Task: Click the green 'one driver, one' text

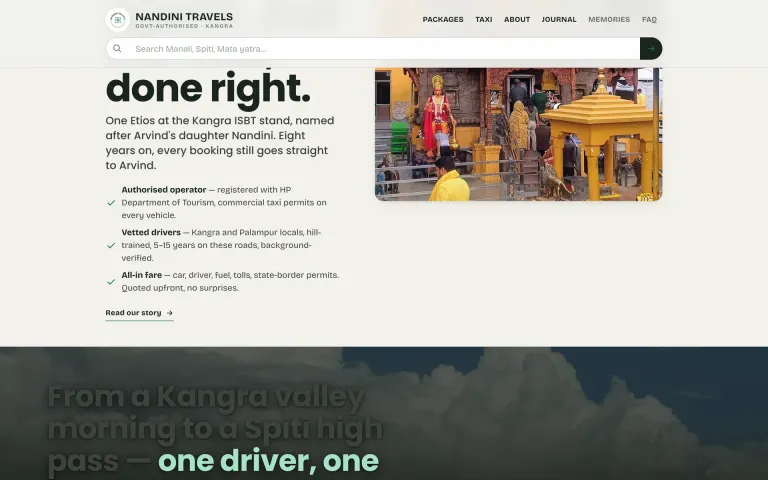Action: [x=268, y=461]
